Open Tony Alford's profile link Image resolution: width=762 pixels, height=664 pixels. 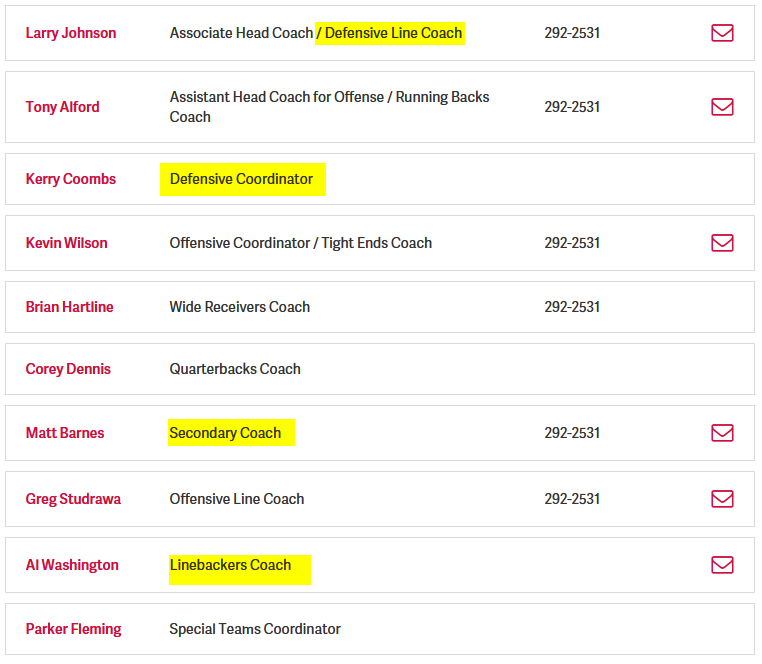(63, 107)
